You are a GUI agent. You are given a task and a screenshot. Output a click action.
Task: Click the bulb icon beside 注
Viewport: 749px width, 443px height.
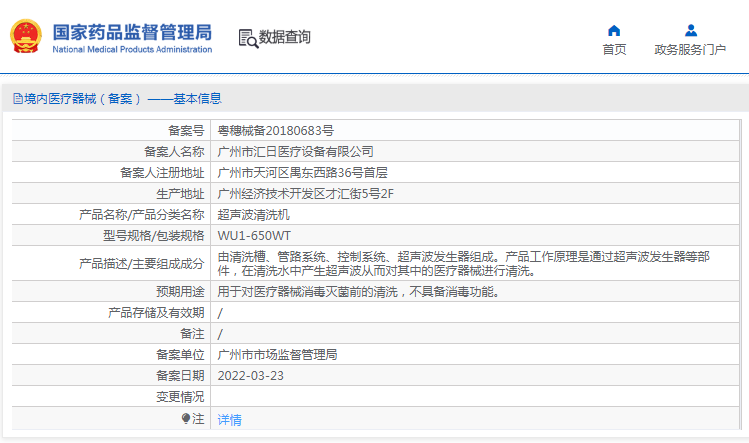[186, 419]
